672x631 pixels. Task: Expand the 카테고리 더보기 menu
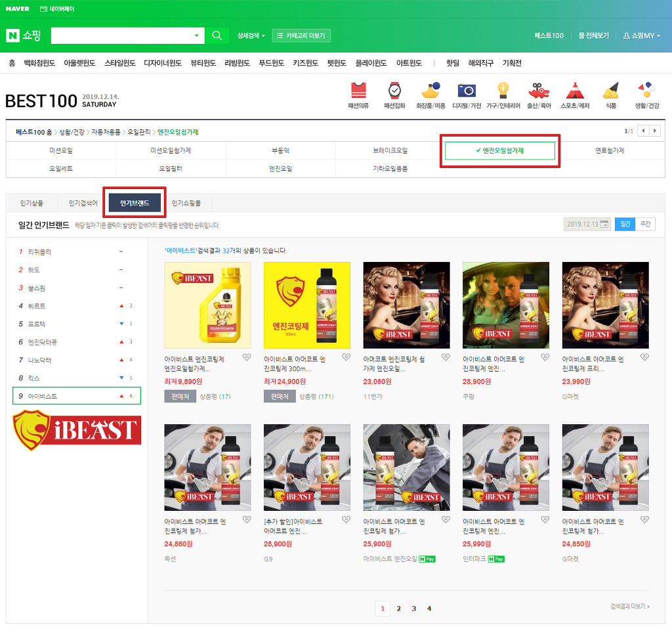[x=301, y=35]
